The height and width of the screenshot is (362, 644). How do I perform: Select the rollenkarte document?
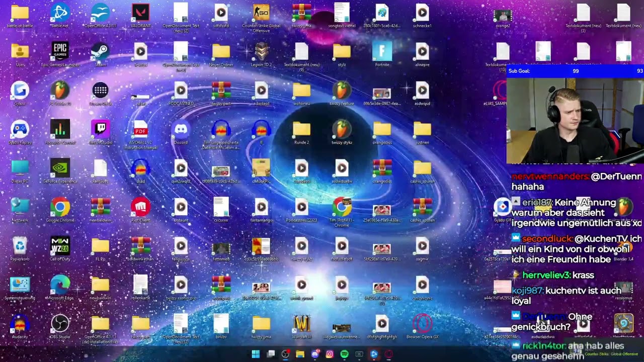140,288
